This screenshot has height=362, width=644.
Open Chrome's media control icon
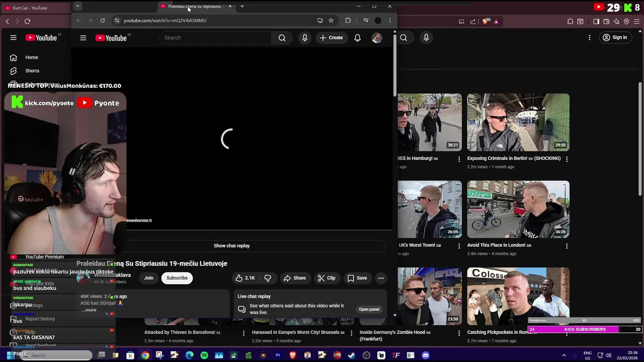(366, 21)
